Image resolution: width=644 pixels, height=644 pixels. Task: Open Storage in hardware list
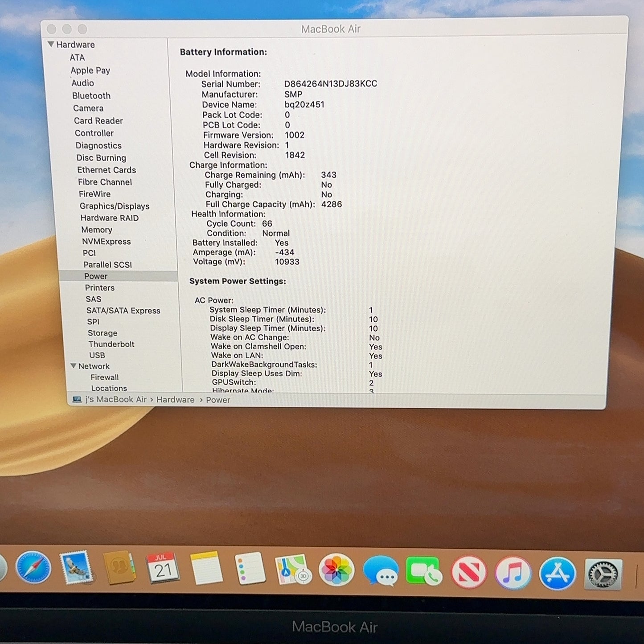[103, 333]
